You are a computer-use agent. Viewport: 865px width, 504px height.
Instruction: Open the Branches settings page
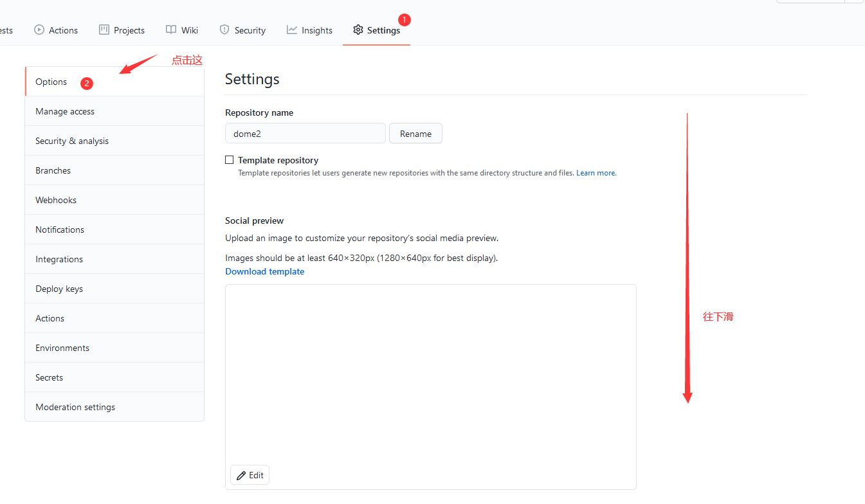(114, 170)
